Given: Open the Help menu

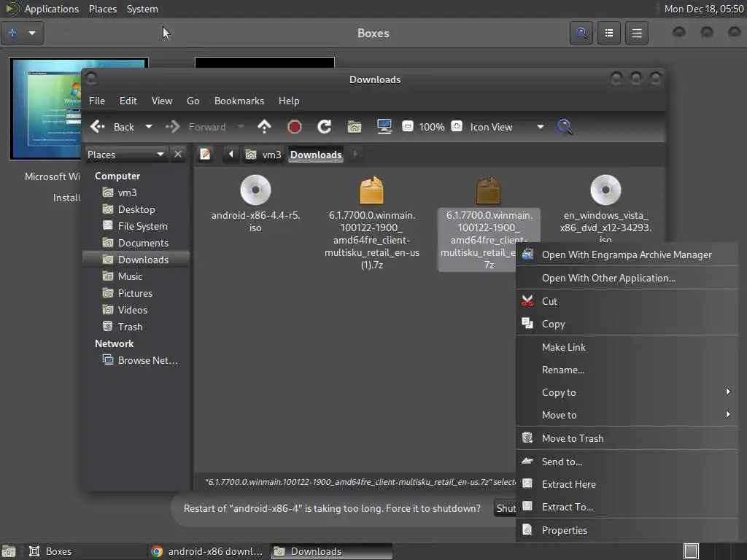Looking at the screenshot, I should pos(289,101).
